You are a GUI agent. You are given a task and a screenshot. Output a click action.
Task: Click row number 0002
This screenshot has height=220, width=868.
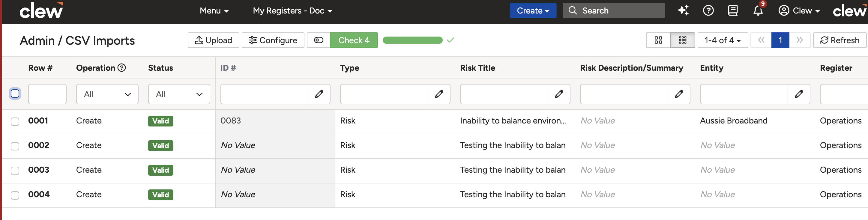point(38,145)
